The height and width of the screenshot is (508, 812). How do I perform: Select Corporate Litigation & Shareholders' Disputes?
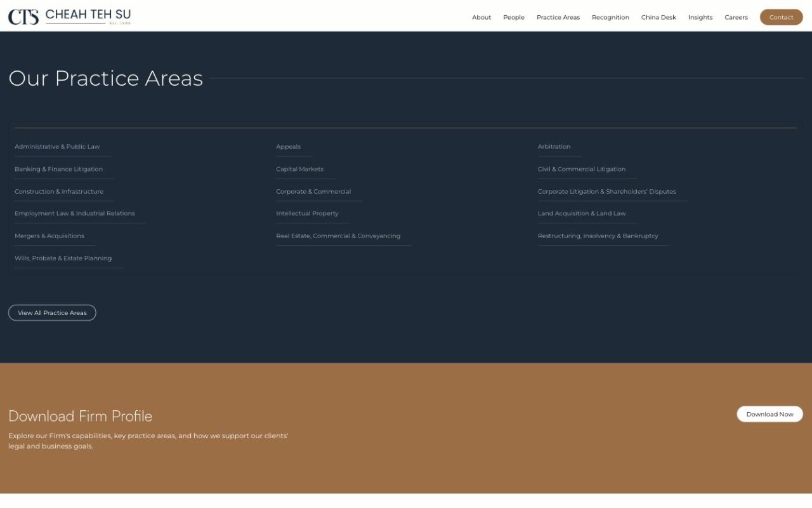click(607, 191)
